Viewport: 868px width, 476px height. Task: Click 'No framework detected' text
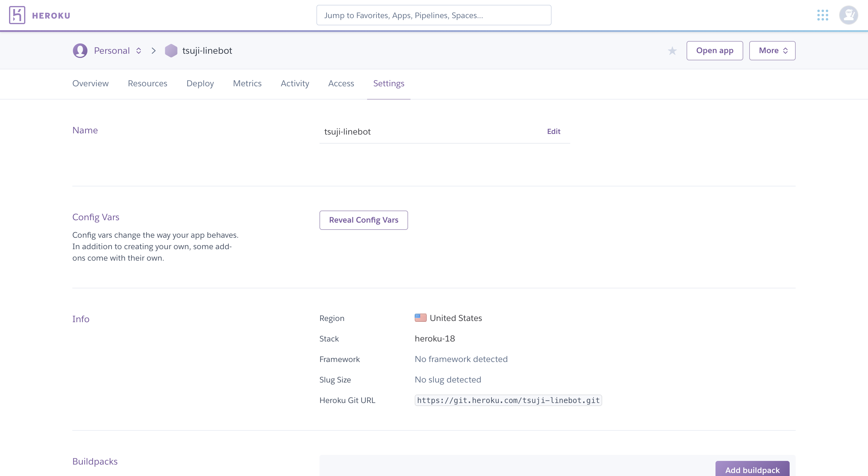tap(461, 359)
